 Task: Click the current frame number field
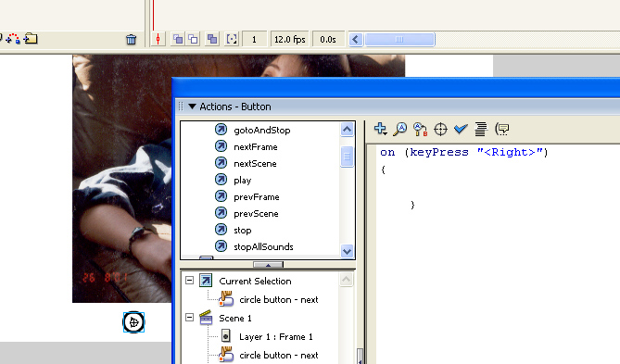click(x=254, y=40)
